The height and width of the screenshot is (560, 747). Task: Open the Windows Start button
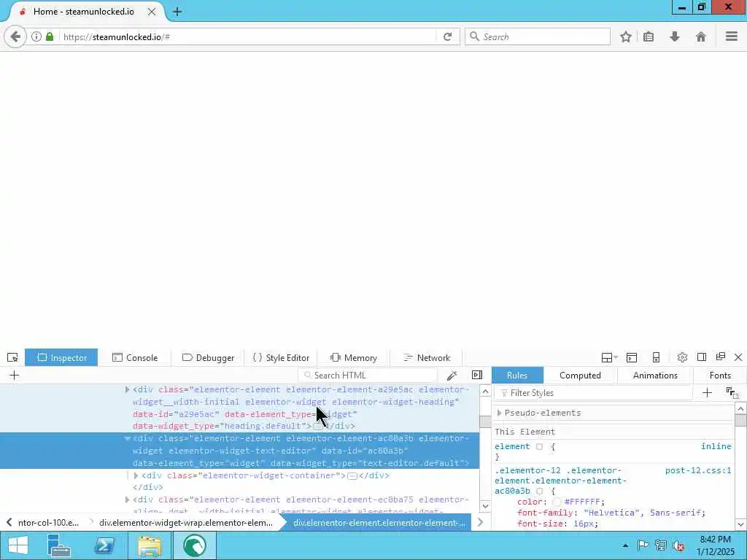pyautogui.click(x=18, y=545)
